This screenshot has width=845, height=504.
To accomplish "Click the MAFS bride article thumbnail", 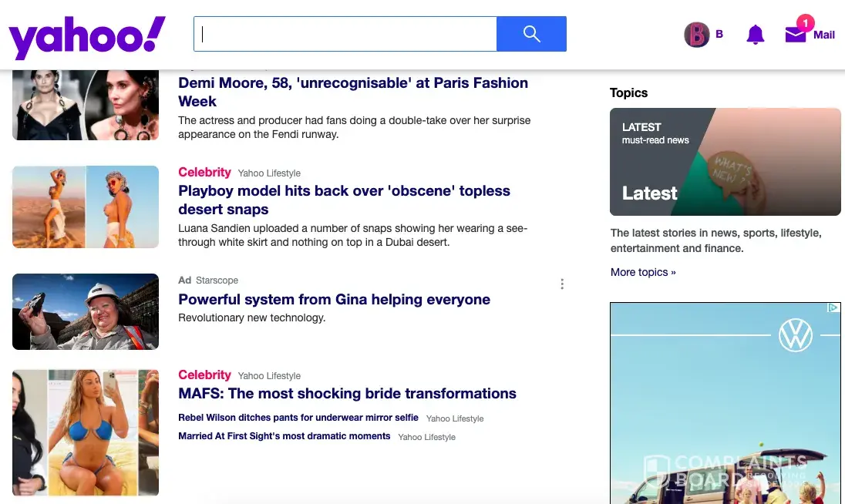I will coord(86,432).
